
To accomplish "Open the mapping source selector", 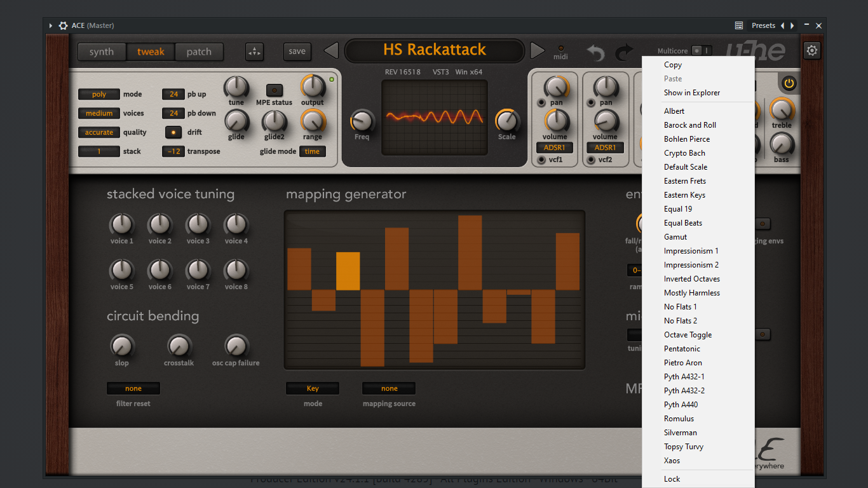I will [x=389, y=388].
